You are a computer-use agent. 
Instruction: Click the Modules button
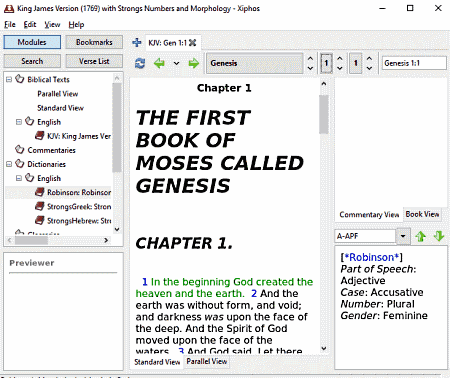[x=32, y=42]
